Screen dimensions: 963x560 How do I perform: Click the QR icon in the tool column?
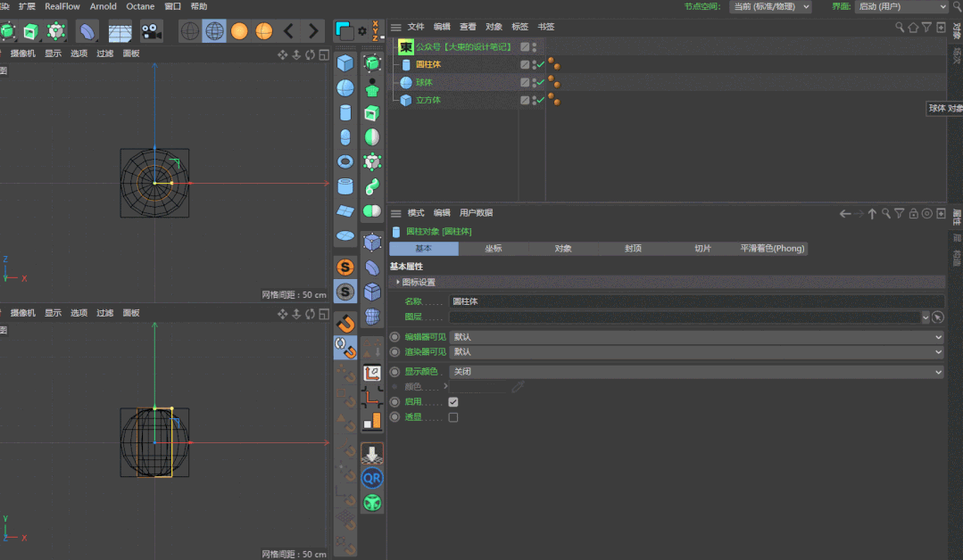tap(372, 478)
